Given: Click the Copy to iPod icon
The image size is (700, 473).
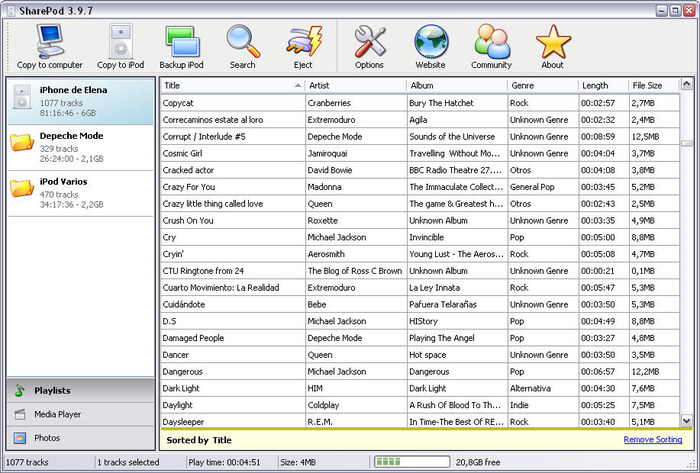Looking at the screenshot, I should pos(119,45).
